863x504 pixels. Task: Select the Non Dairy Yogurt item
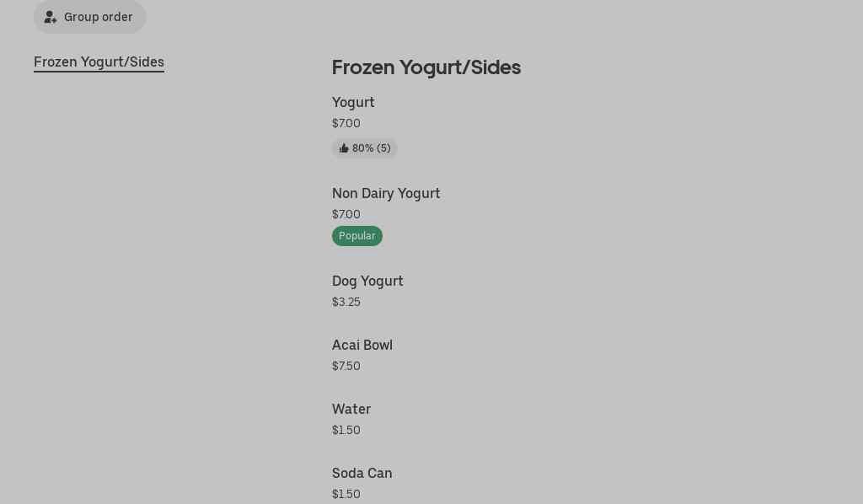386,193
